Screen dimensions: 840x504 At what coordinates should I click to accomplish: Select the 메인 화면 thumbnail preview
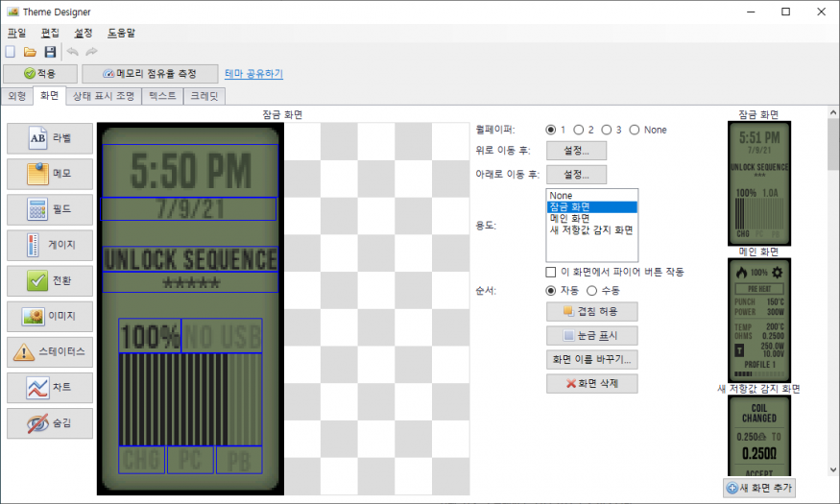(759, 321)
